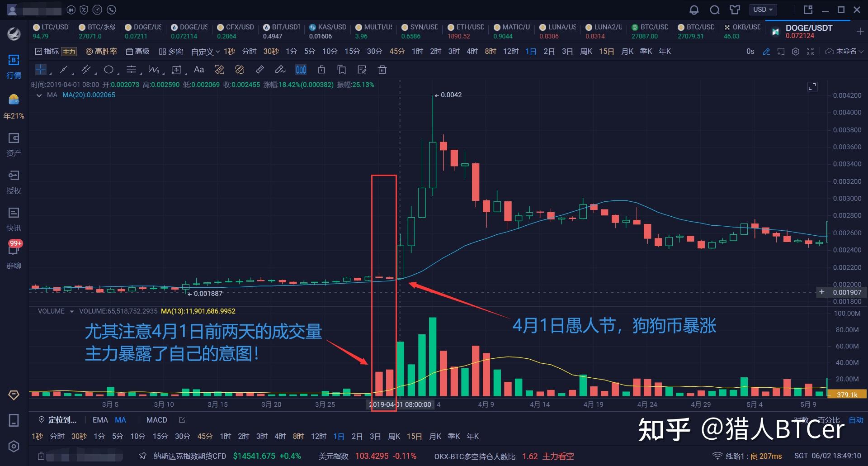Click the user avatar in title bar
This screenshot has height=466, width=868.
tap(12, 10)
